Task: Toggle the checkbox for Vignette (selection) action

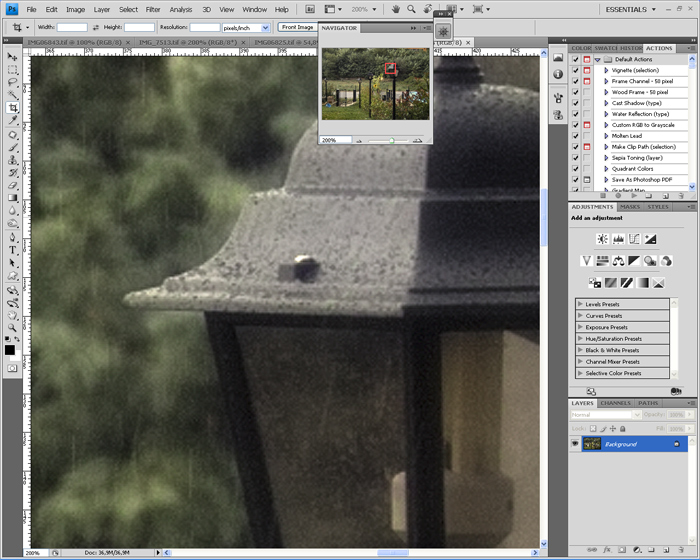Action: [x=575, y=71]
